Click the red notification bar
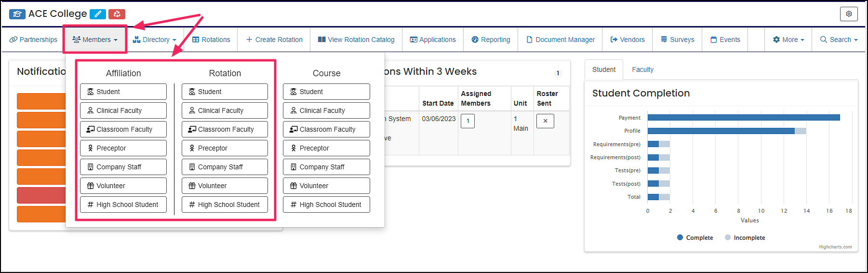The height and width of the screenshot is (273, 868). point(41,195)
